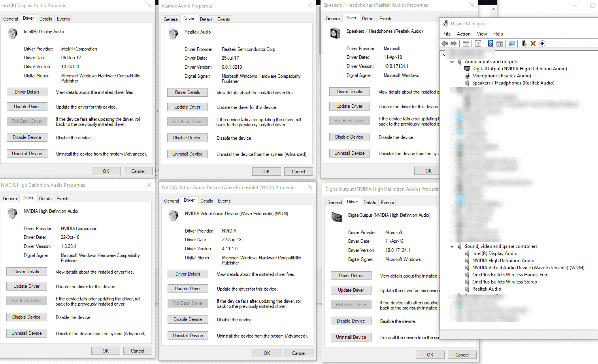The height and width of the screenshot is (364, 598).
Task: Click the blue Help toolbar icon
Action: (490, 43)
